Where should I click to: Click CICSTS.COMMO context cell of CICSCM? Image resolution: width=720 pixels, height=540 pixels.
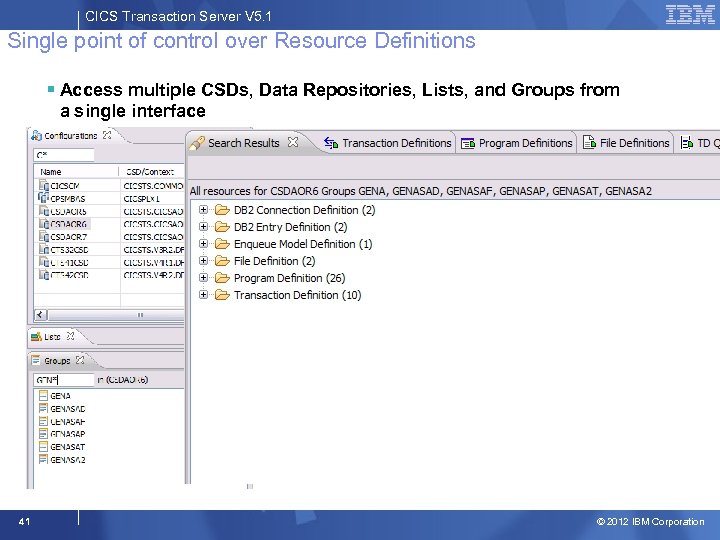click(153, 186)
